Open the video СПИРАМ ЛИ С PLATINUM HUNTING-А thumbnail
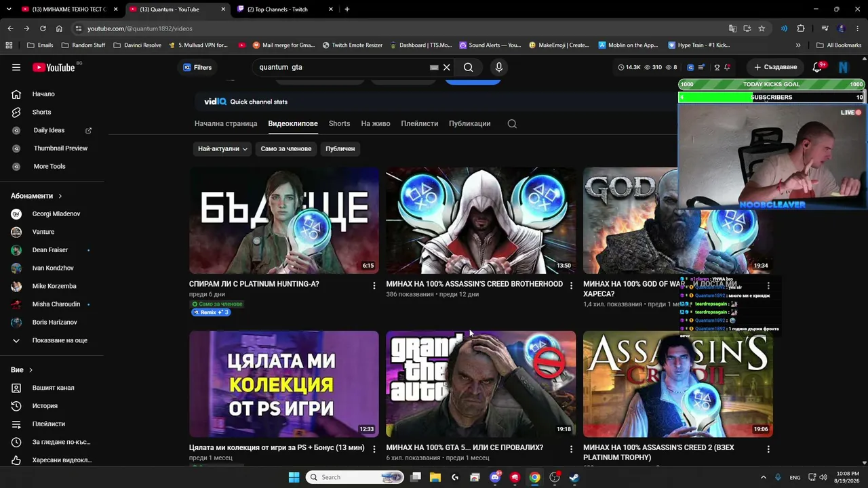Image resolution: width=868 pixels, height=488 pixels. tap(284, 220)
